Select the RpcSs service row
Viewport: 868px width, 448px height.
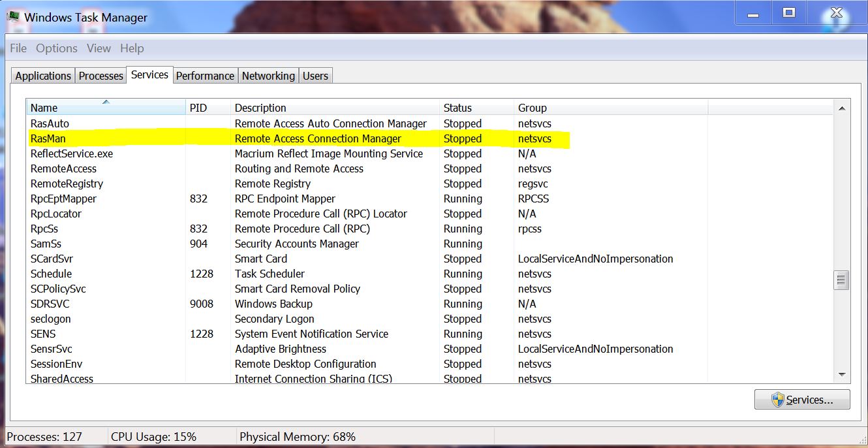coord(430,229)
